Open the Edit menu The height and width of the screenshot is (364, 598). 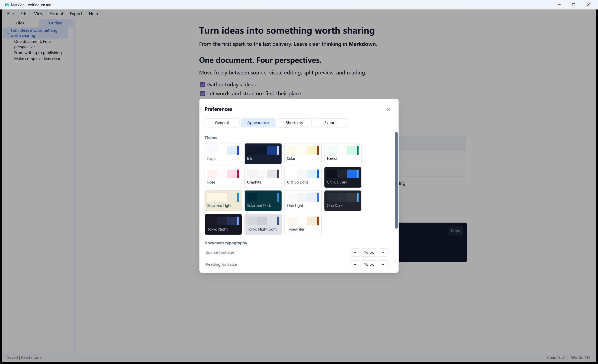(x=24, y=14)
